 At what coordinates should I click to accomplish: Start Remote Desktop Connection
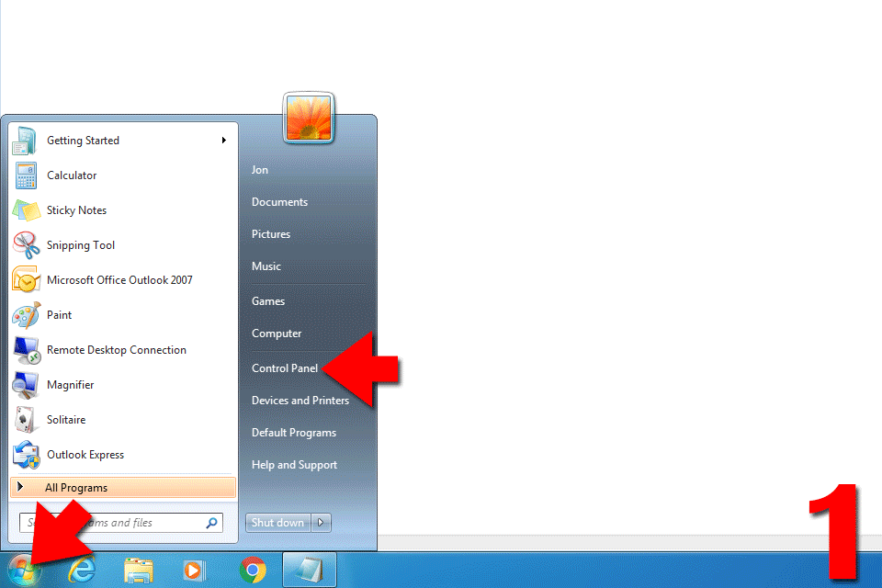[116, 350]
